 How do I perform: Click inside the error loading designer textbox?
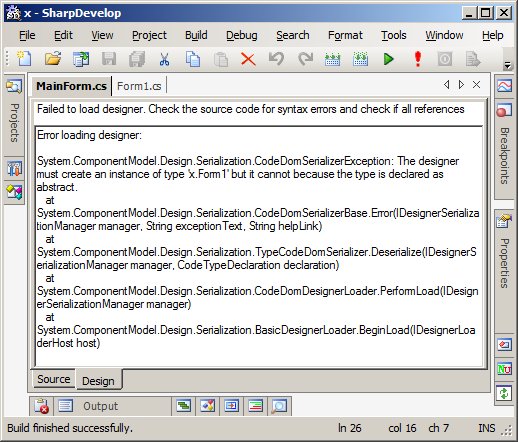259,246
